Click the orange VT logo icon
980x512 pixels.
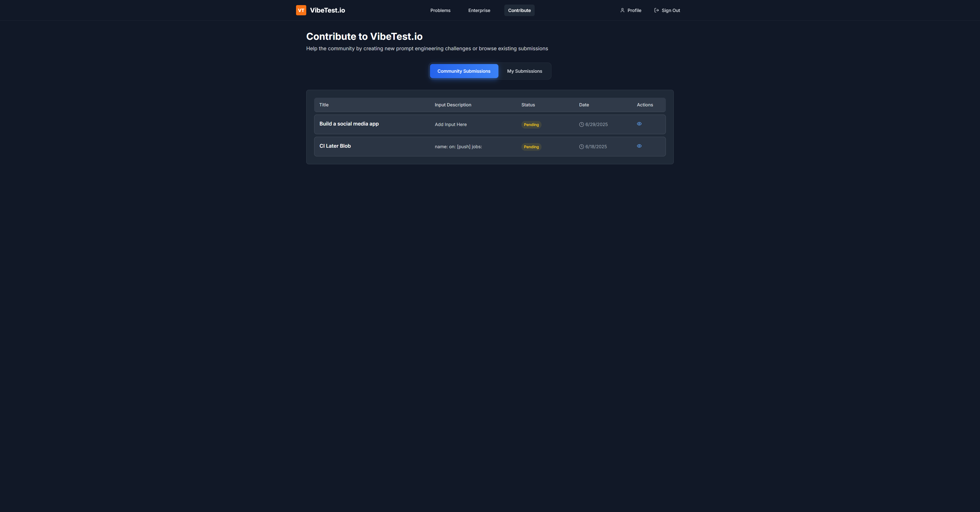(x=301, y=10)
